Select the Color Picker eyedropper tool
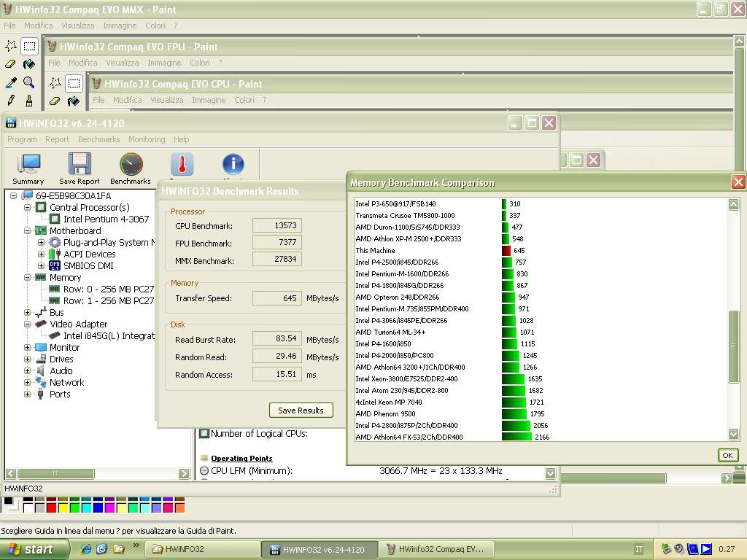This screenshot has height=560, width=747. [11, 82]
